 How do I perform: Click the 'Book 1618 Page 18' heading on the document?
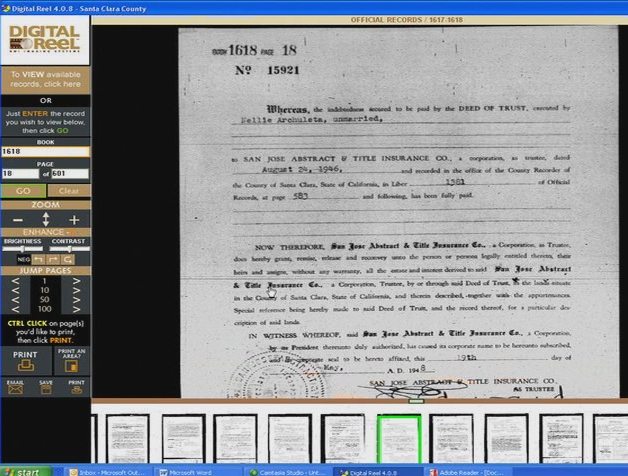[x=254, y=50]
